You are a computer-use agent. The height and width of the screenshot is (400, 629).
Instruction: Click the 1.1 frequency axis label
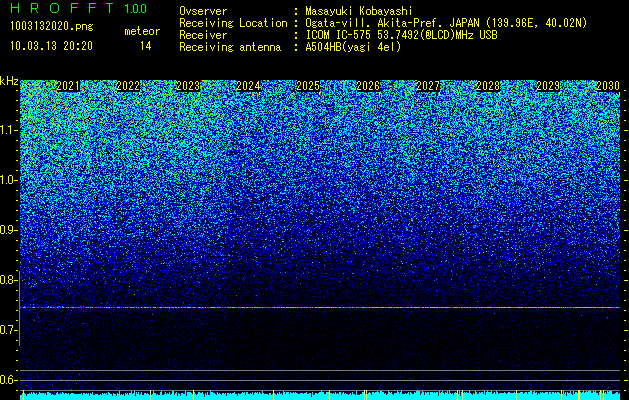coord(9,130)
